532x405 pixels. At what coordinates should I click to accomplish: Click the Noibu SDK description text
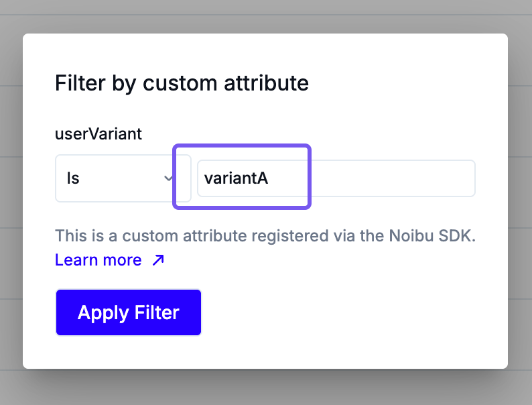(265, 235)
